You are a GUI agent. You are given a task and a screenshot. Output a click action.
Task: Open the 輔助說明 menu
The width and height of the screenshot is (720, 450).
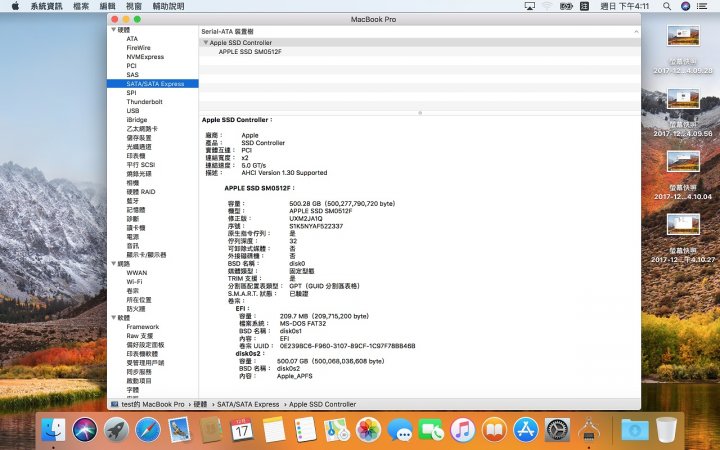tap(168, 6)
